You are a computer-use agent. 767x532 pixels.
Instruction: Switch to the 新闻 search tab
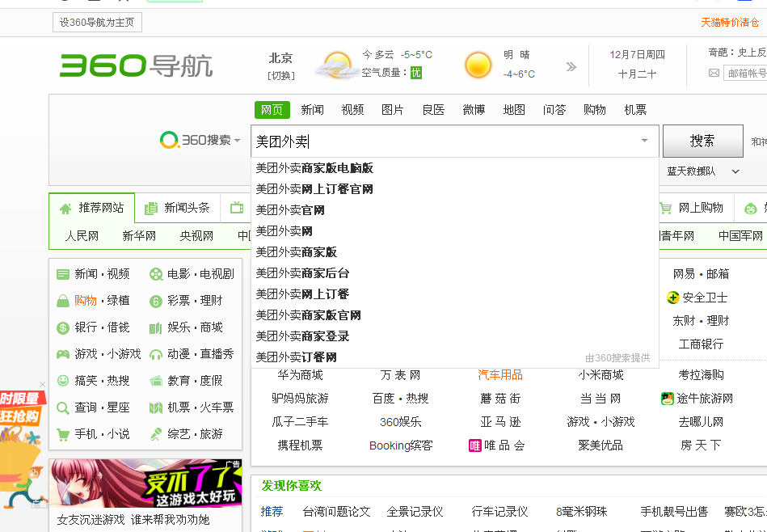(x=313, y=110)
